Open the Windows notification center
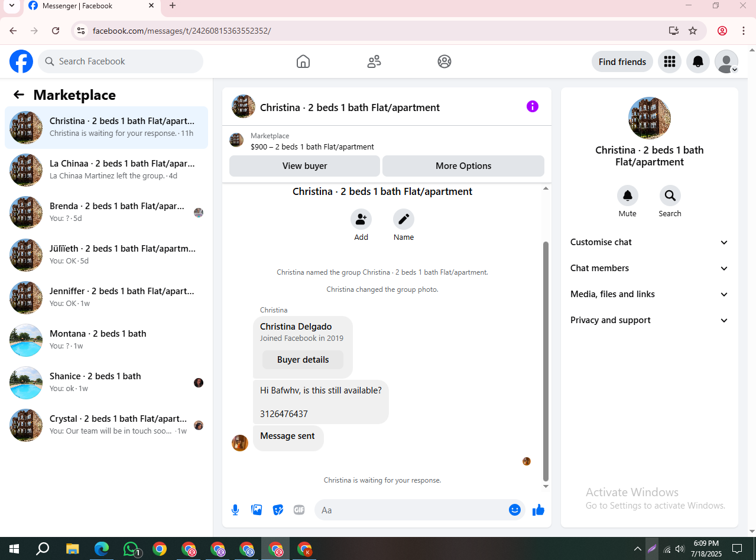This screenshot has width=756, height=560. coord(737,549)
